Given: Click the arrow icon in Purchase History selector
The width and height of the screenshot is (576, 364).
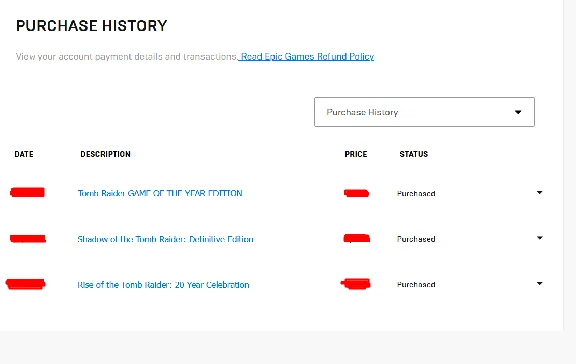Looking at the screenshot, I should click(518, 112).
